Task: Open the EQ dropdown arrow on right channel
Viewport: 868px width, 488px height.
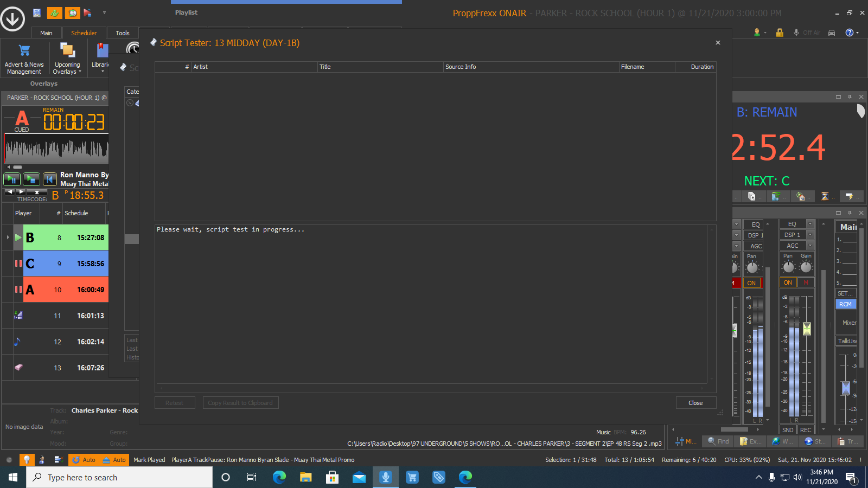Action: click(x=810, y=224)
